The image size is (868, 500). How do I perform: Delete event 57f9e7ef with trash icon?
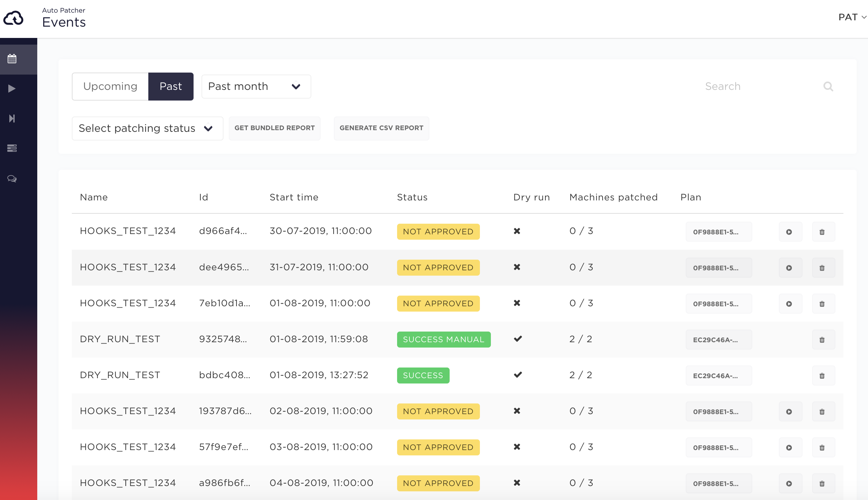[x=823, y=448]
